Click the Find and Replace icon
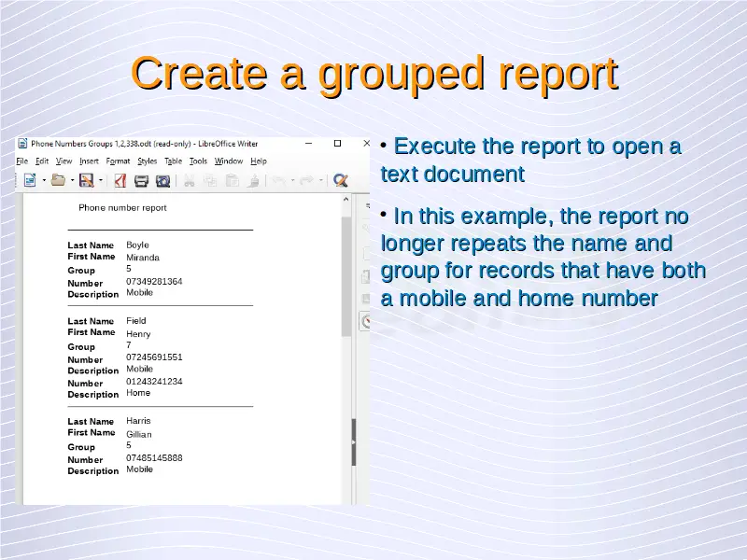 point(340,180)
